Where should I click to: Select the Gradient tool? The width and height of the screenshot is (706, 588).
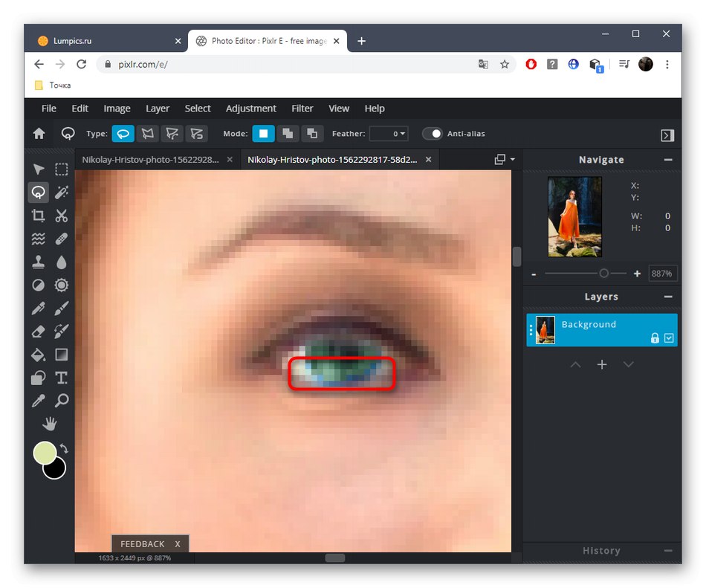[62, 355]
